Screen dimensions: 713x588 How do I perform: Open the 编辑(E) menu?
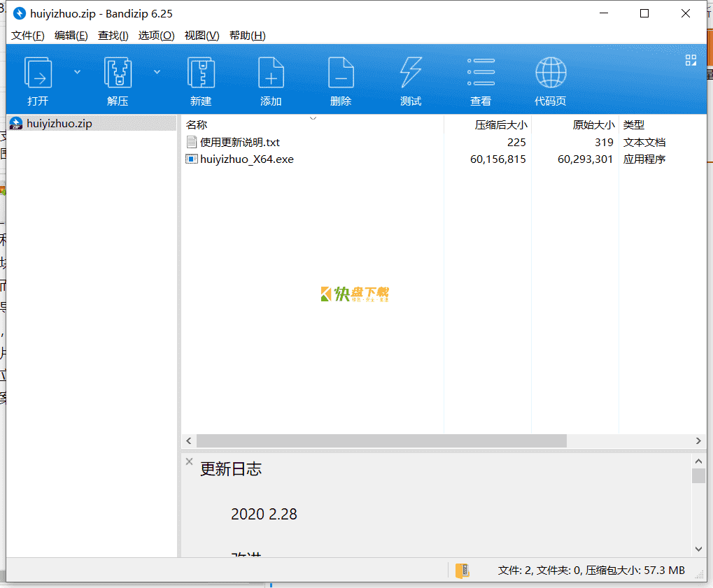pos(71,36)
